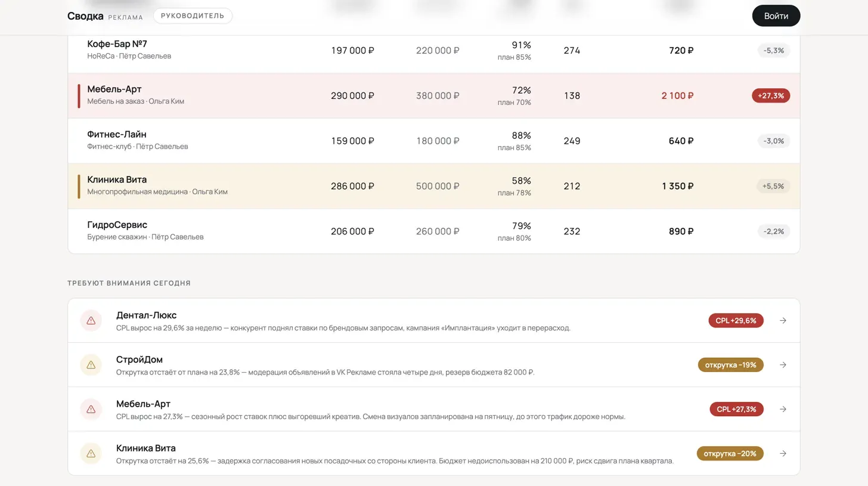Click the amber warning icon for СтройДом
Screen dimensions: 868x486
91,365
